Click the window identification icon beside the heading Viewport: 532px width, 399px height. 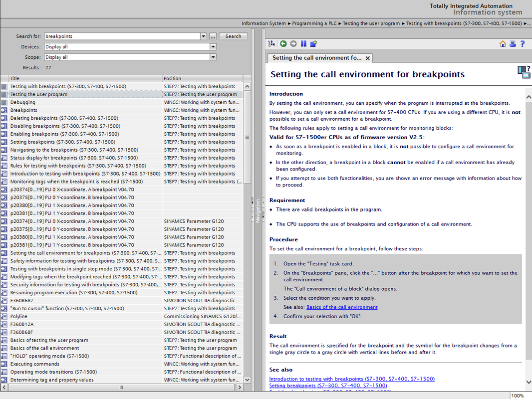coord(524,72)
